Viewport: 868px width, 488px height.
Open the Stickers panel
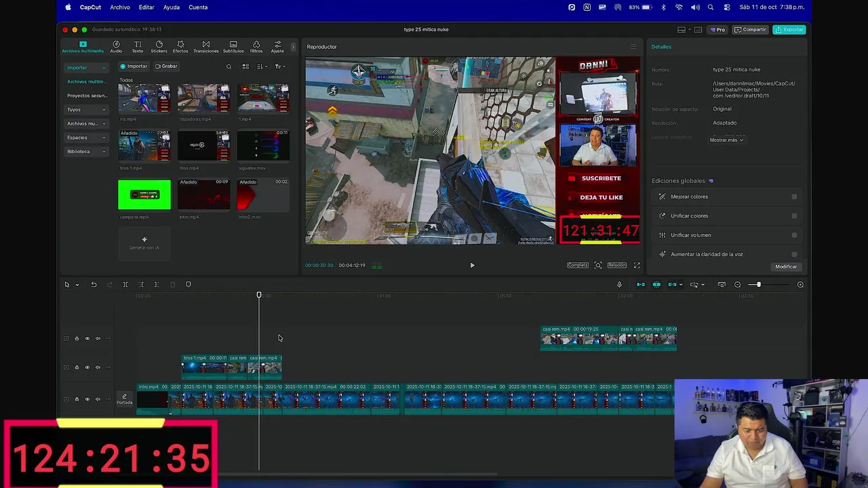point(159,47)
